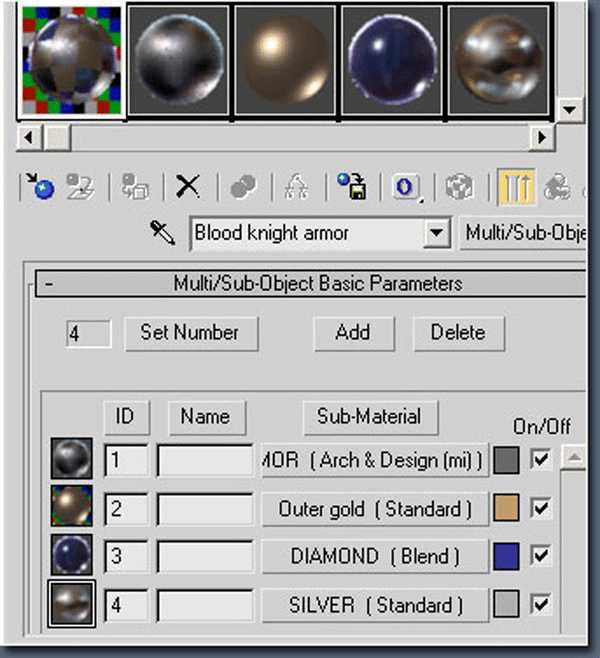Image resolution: width=600 pixels, height=658 pixels.
Task: Toggle On/Off checkbox for SILVER
Action: [540, 604]
